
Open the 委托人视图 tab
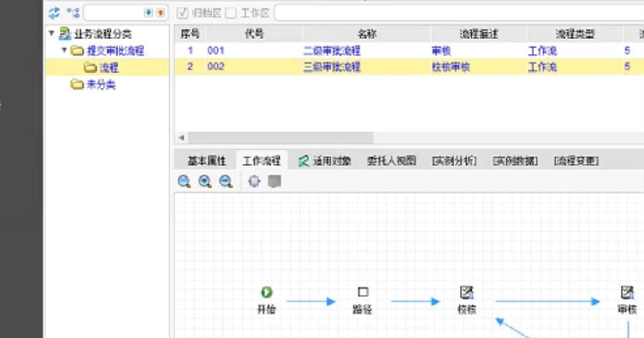point(391,160)
